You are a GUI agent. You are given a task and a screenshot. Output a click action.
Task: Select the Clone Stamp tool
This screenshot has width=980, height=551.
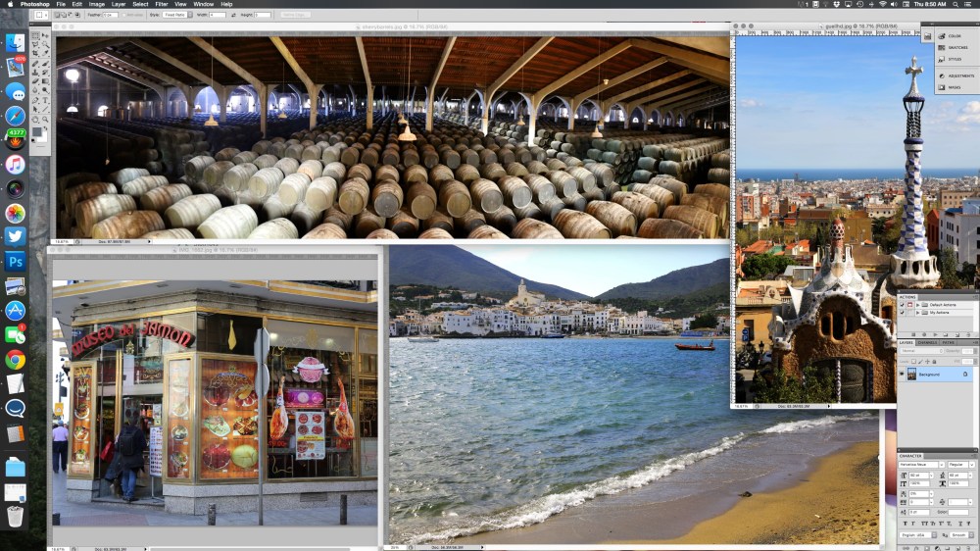[35, 72]
